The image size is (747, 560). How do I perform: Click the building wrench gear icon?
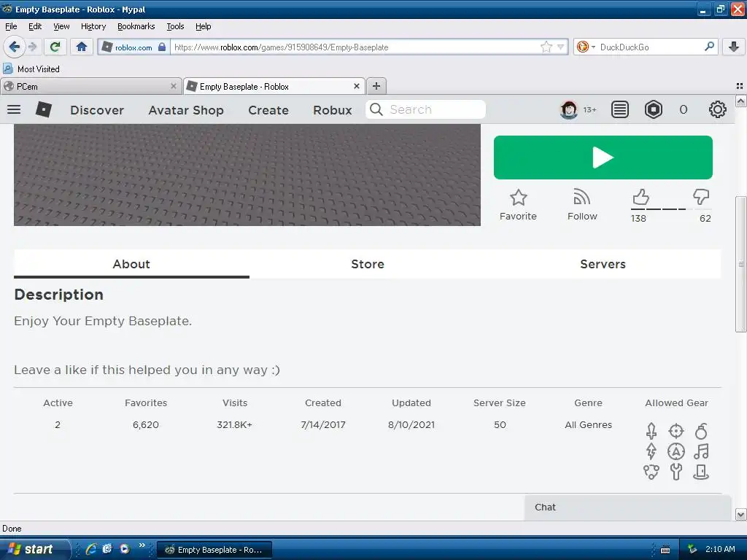click(x=676, y=472)
